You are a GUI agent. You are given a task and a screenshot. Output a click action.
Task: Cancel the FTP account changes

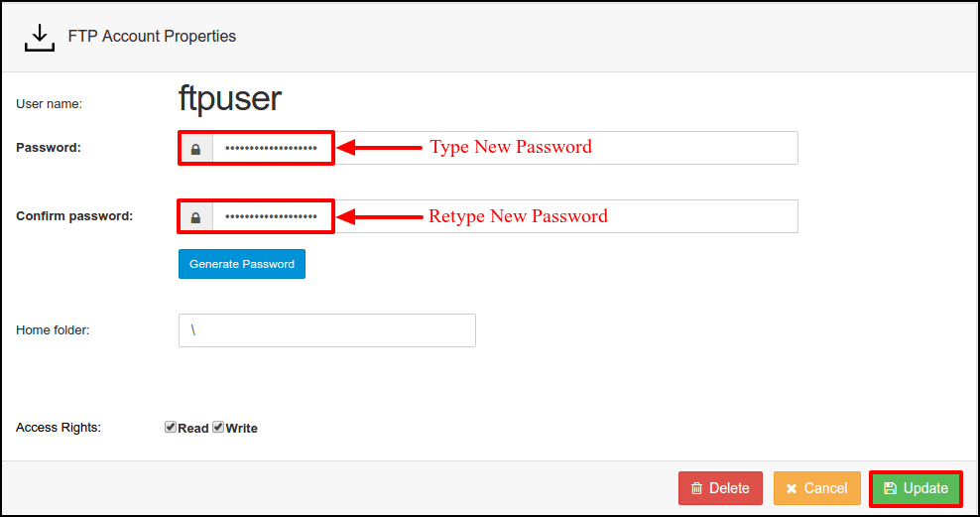816,488
